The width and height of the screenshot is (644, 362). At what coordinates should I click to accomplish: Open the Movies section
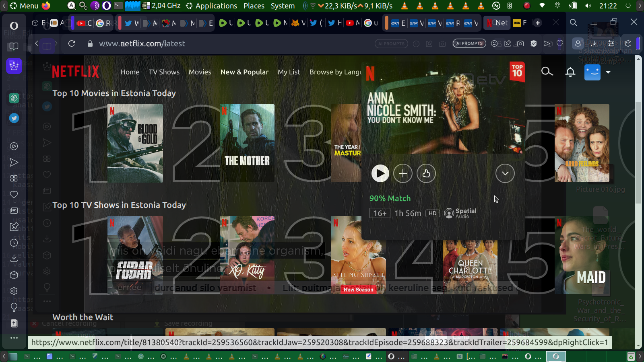point(200,72)
